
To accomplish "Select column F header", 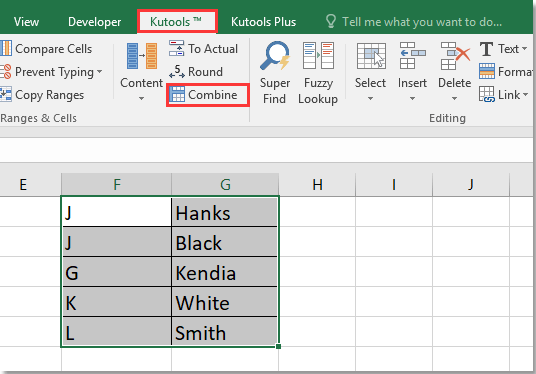I will coord(117,185).
